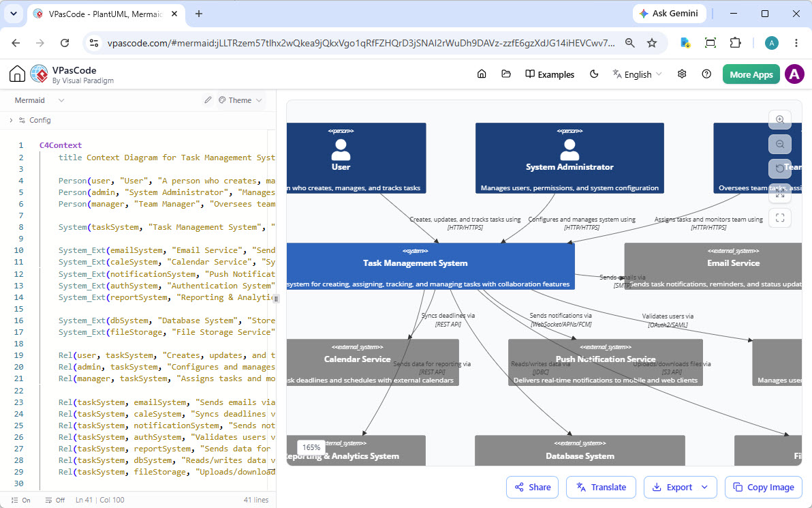Screen dimensions: 812x508
Task: Toggle dark mode with the moon icon
Action: 594,74
